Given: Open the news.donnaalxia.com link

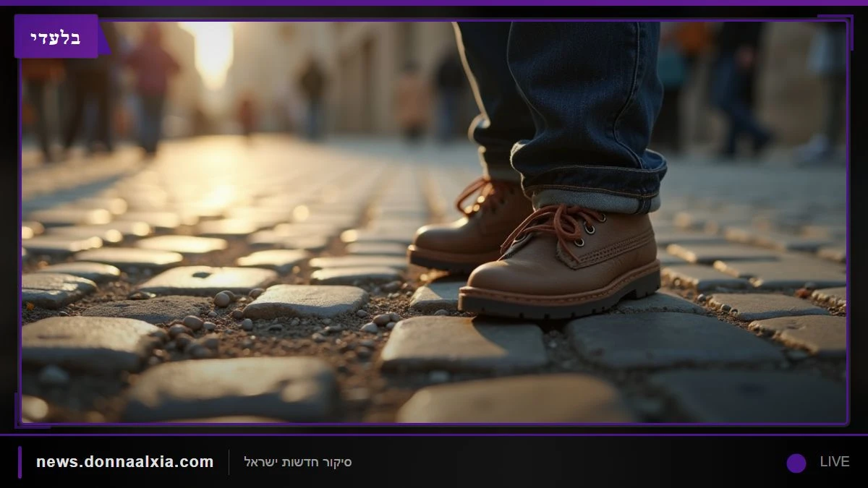Looking at the screenshot, I should tap(124, 462).
